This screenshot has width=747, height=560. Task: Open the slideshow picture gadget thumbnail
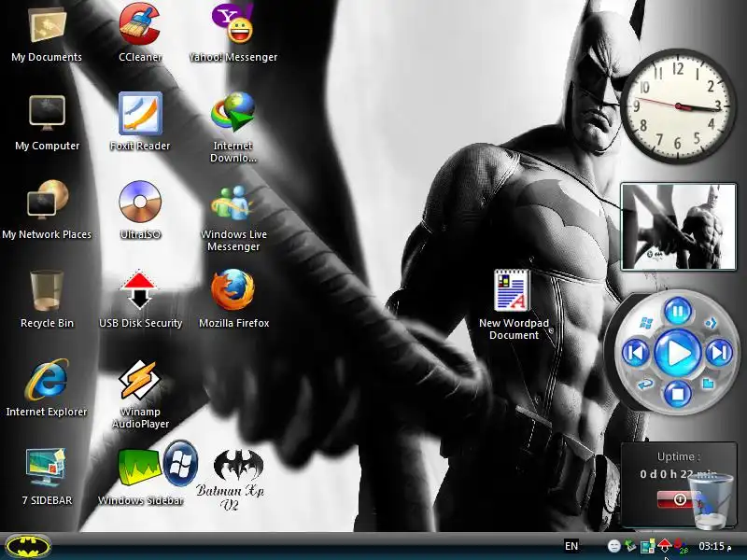679,227
